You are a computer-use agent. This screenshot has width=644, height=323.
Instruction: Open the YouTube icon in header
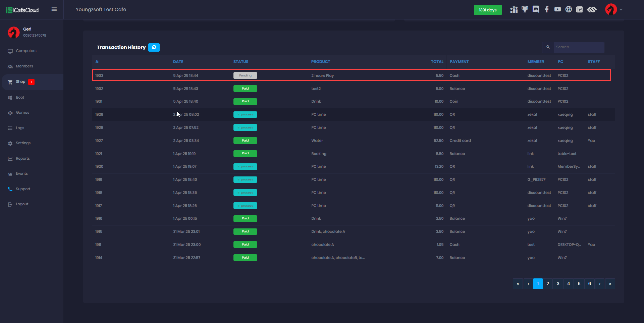point(557,9)
